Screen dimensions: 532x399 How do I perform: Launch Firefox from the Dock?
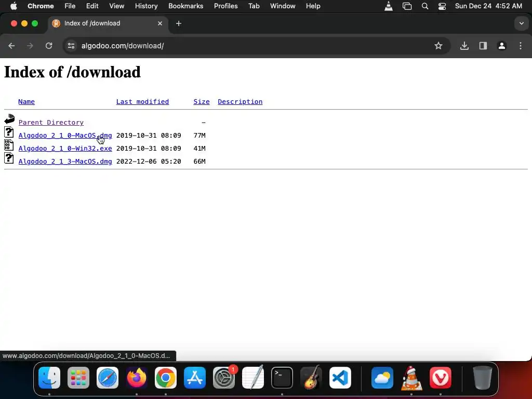[x=137, y=378]
